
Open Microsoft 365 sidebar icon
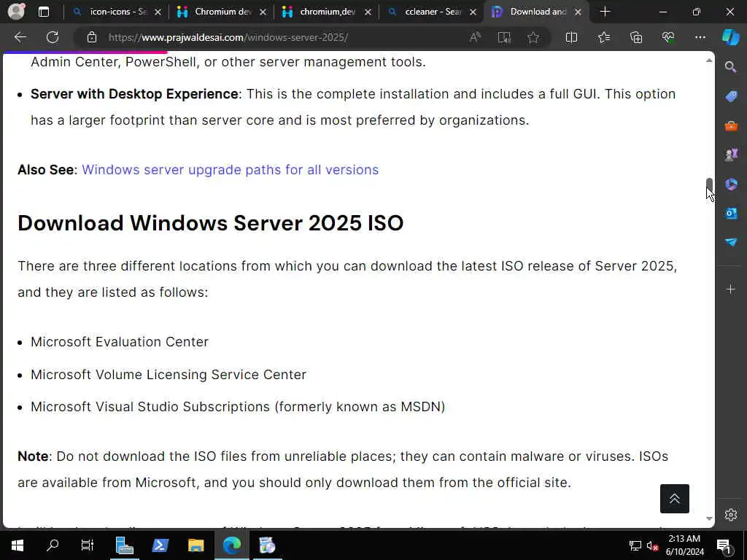click(731, 184)
